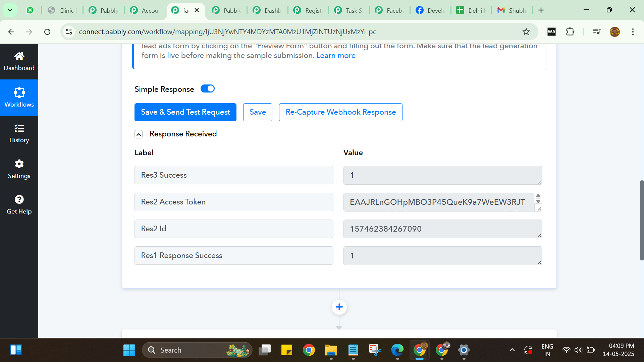Add a new step with plus icon
Screen dimensions: 644x362
click(x=339, y=307)
